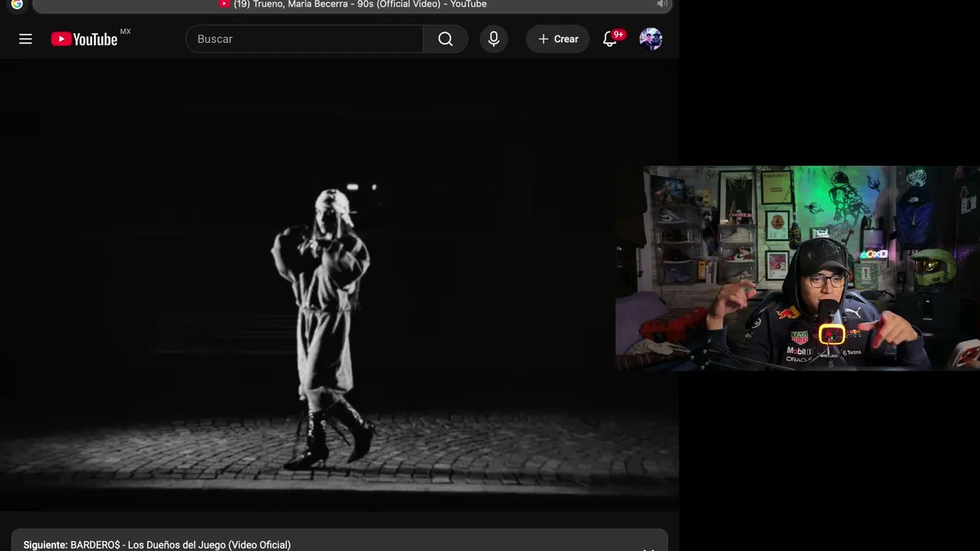Mute the tab using its speaker icon
The image size is (980, 551).
pyautogui.click(x=662, y=5)
